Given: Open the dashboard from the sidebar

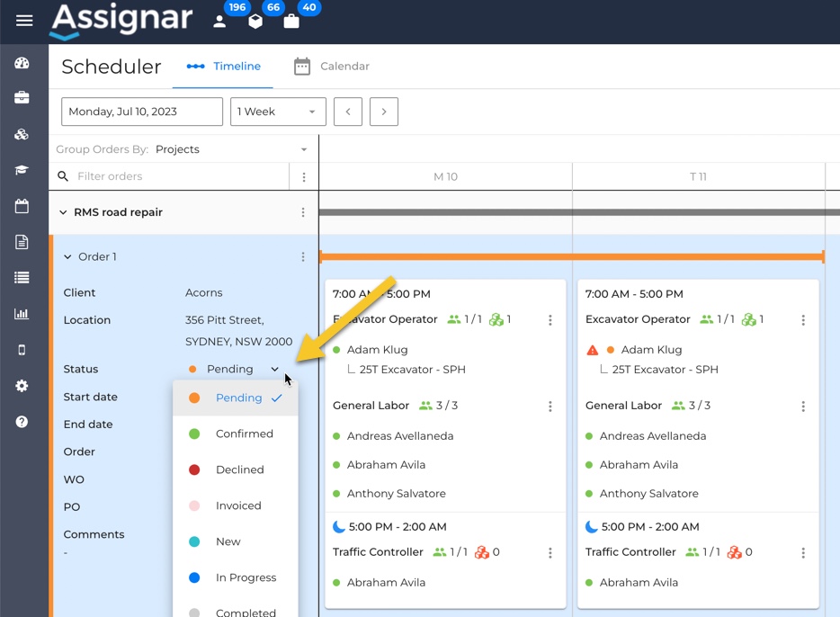Looking at the screenshot, I should 22,63.
